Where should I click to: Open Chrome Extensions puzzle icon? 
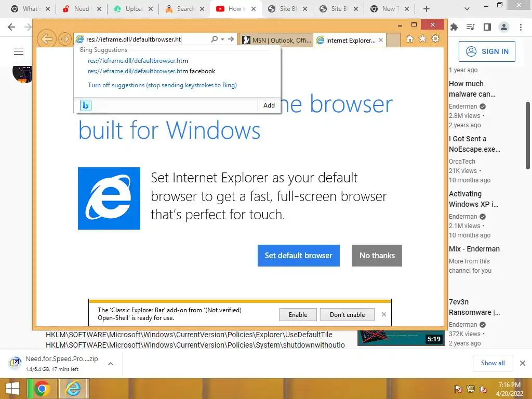pyautogui.click(x=454, y=27)
